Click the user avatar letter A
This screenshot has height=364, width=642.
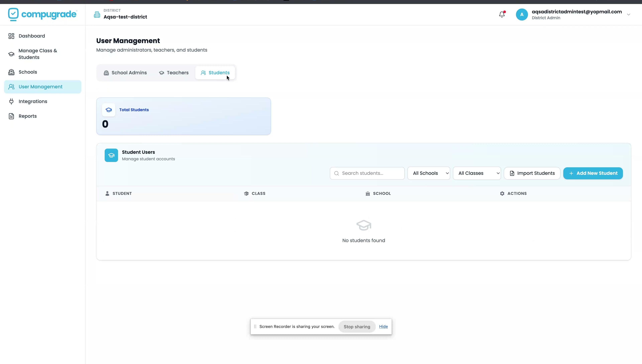click(x=522, y=15)
